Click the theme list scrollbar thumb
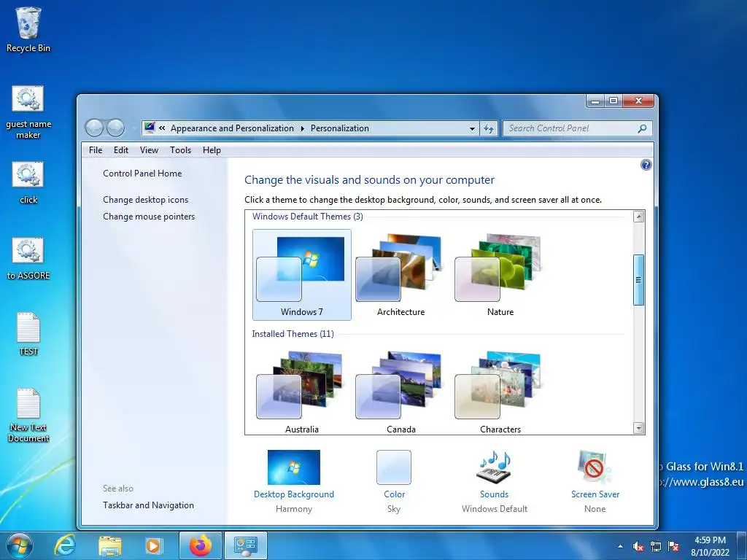 (x=639, y=280)
